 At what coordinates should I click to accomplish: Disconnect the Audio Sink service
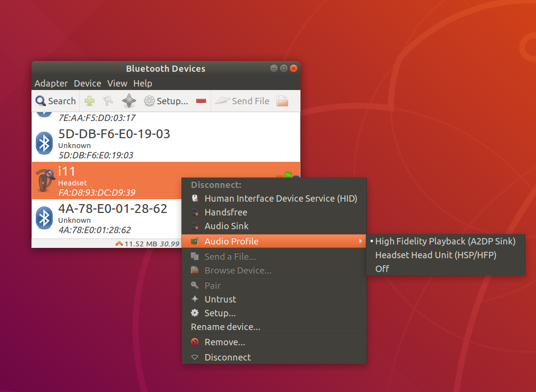pyautogui.click(x=274, y=226)
